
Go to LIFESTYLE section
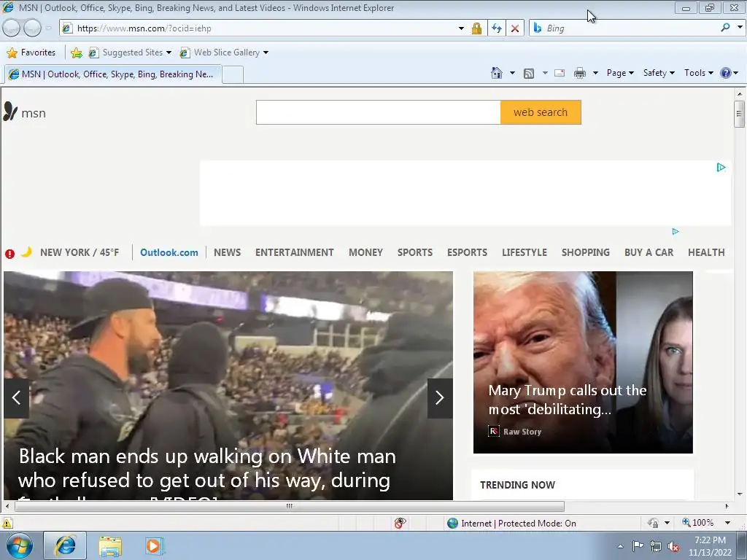pyautogui.click(x=525, y=252)
